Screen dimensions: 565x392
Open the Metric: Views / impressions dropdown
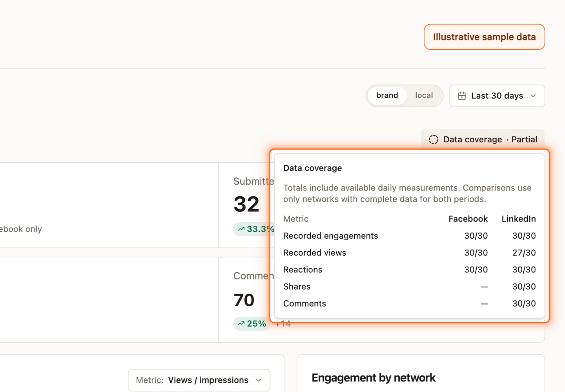tap(199, 380)
